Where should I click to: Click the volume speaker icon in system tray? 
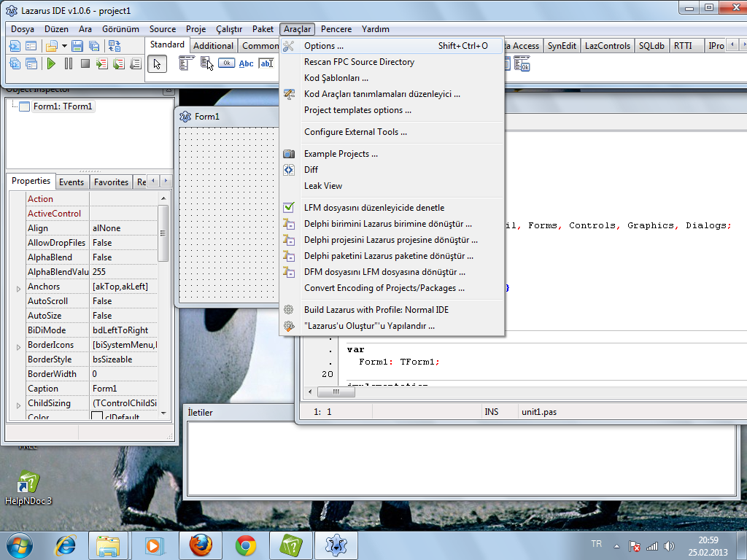(670, 546)
